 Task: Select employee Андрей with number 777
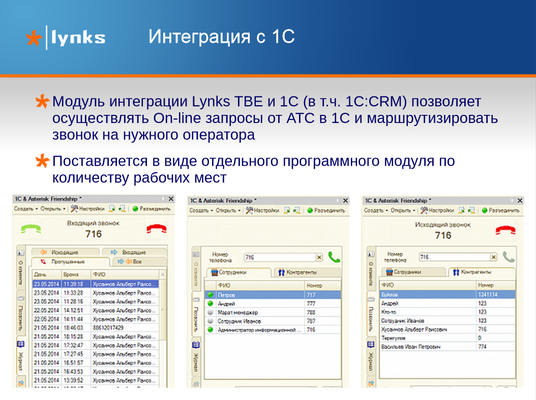coord(273,304)
